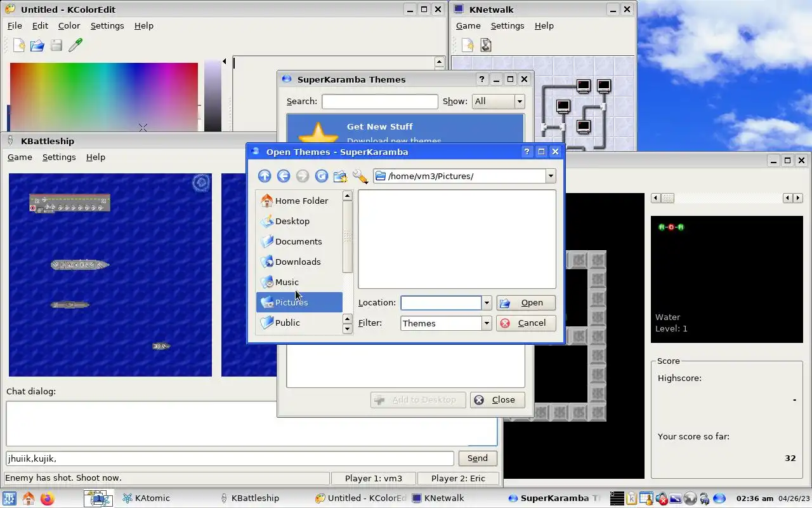812x508 pixels.
Task: Select the Home Folder shortcut in places list
Action: tap(299, 201)
